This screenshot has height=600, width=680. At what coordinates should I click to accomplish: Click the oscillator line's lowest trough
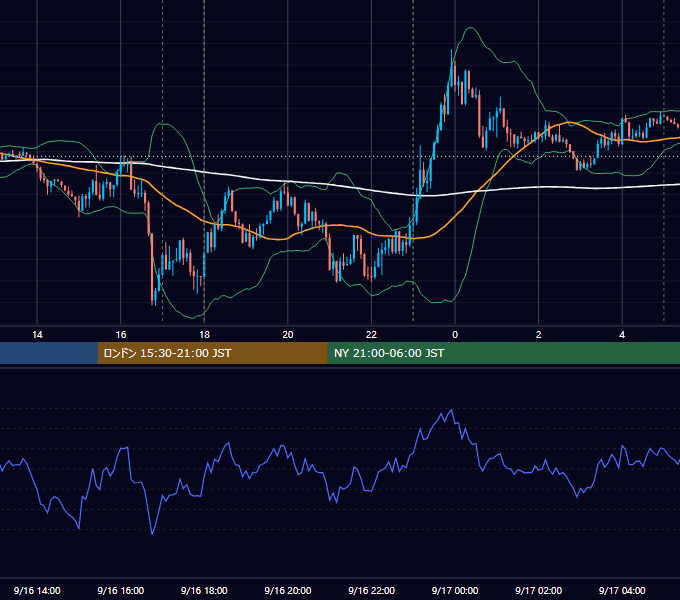pyautogui.click(x=152, y=533)
